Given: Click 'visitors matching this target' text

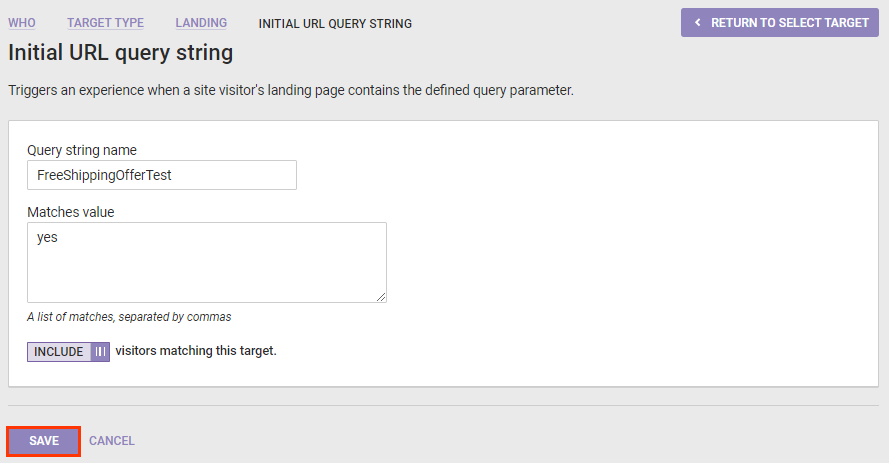Looking at the screenshot, I should click(196, 351).
